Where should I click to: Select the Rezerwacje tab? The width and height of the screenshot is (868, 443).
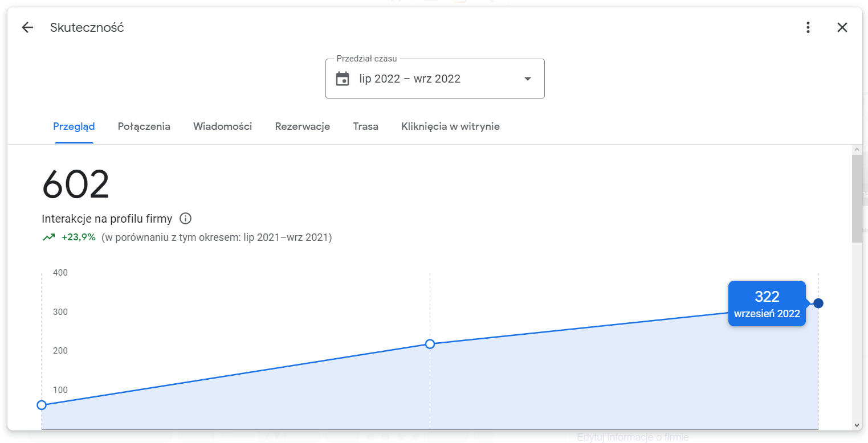[x=303, y=126]
